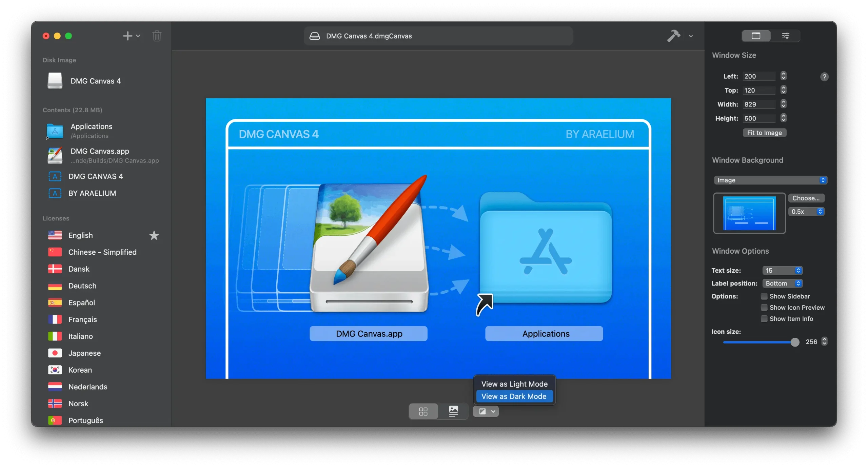868x468 pixels.
Task: Open the window settings inspector tab
Action: (x=756, y=36)
